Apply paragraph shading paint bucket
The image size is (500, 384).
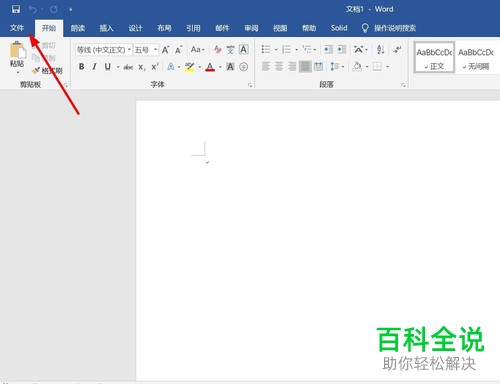click(357, 67)
